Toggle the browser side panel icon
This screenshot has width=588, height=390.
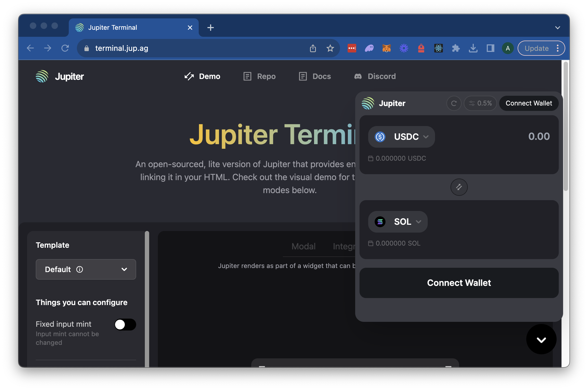pyautogui.click(x=490, y=48)
